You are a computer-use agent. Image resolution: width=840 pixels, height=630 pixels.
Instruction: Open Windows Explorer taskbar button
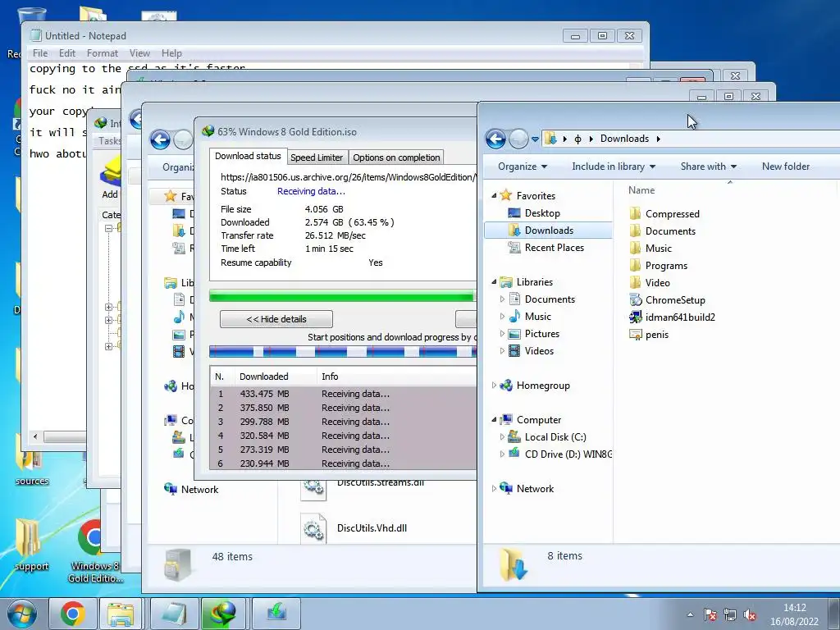(x=121, y=614)
